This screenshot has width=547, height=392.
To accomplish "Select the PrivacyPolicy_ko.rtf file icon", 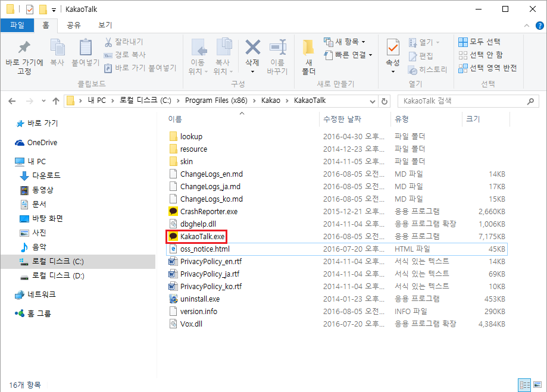I will tap(173, 286).
